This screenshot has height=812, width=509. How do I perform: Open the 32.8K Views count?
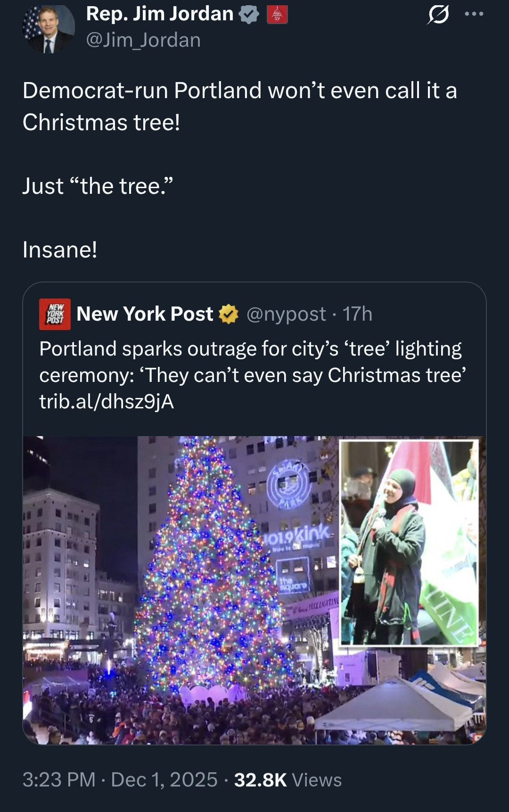(287, 780)
